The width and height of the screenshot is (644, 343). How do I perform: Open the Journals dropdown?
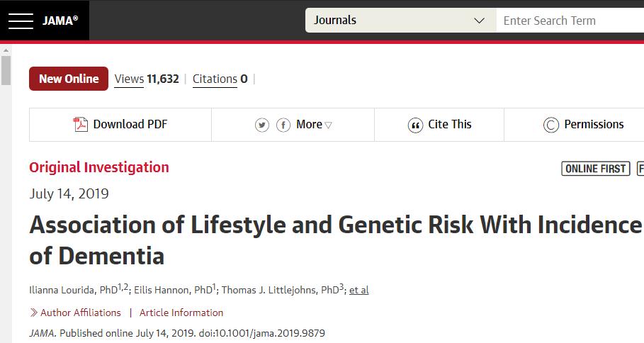(x=400, y=20)
